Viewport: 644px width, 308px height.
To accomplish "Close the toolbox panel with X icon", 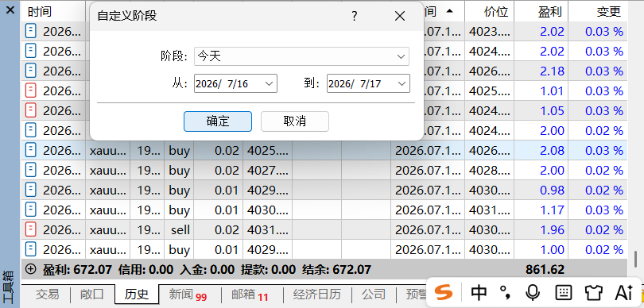I will click(10, 10).
